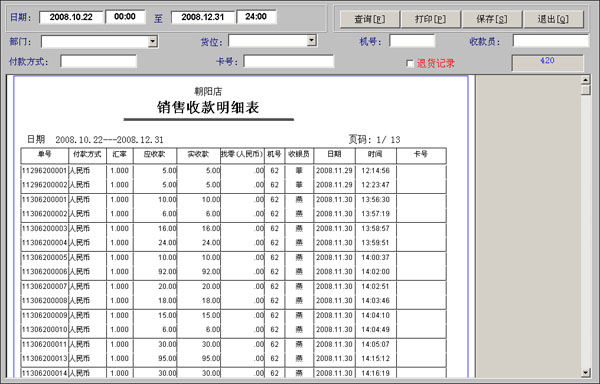Image resolution: width=600 pixels, height=384 pixels.
Task: Click the end date field 2008.12.31
Action: [203, 17]
